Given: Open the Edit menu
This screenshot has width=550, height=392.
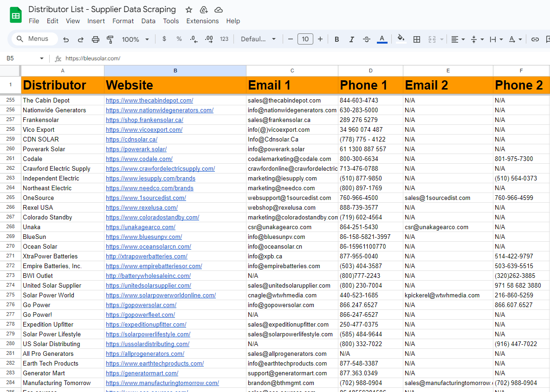Looking at the screenshot, I should point(52,21).
